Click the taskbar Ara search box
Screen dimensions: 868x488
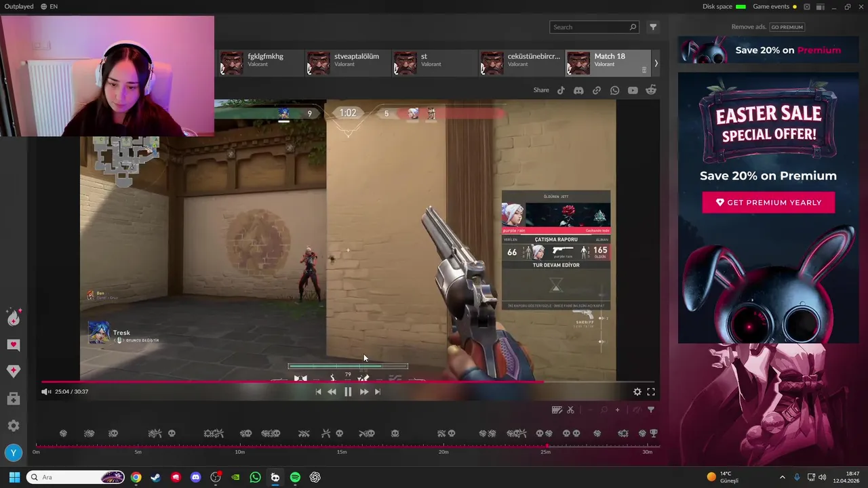click(x=76, y=477)
